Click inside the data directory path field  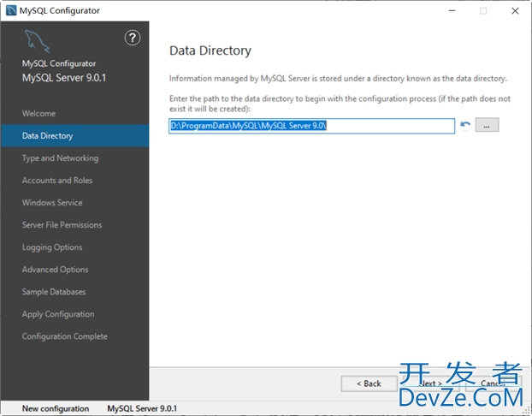[312, 126]
